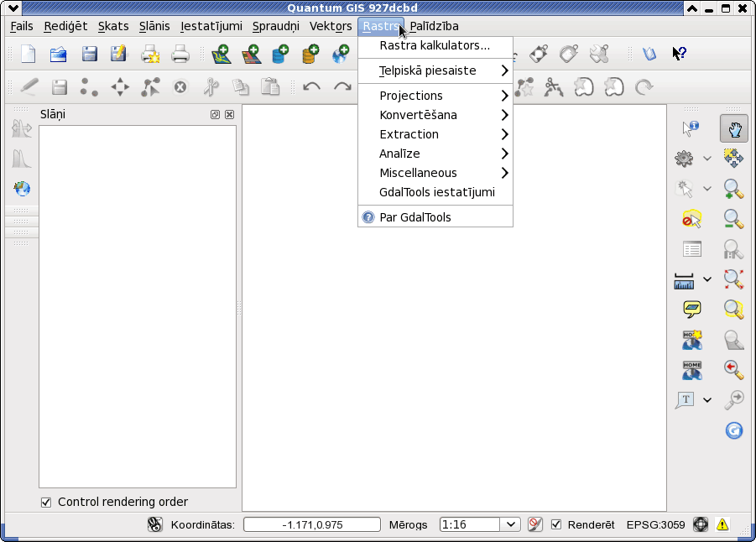Viewport: 756px width, 542px height.
Task: Open the Spraudņi menu
Action: tap(276, 26)
